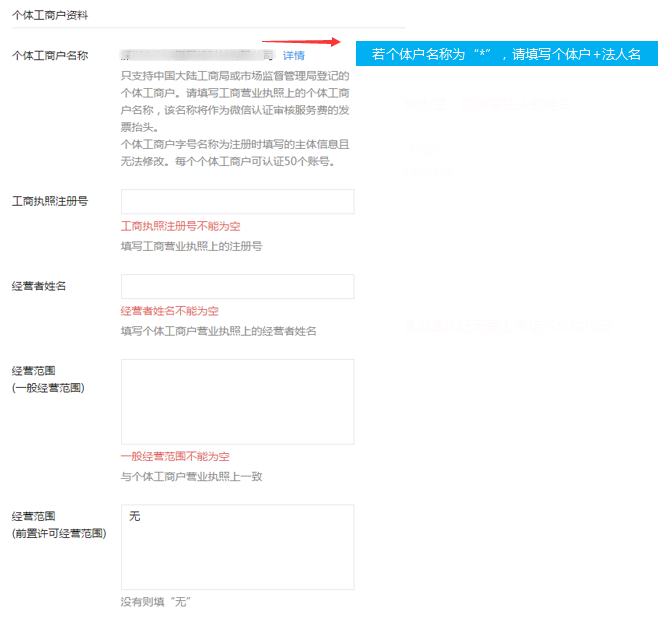Click the 前置许可经营范围 text area containing 无

[237, 546]
